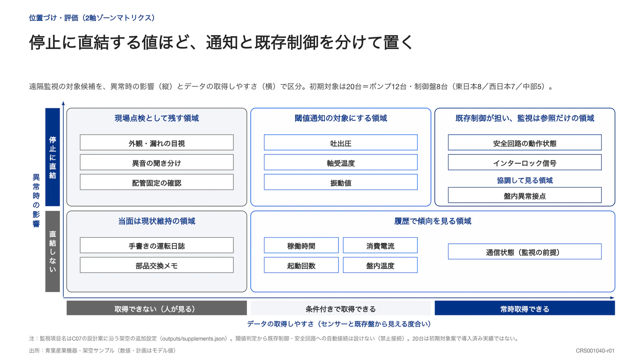Select the 振動値 item
This screenshot has height=362, width=644.
[x=341, y=182]
